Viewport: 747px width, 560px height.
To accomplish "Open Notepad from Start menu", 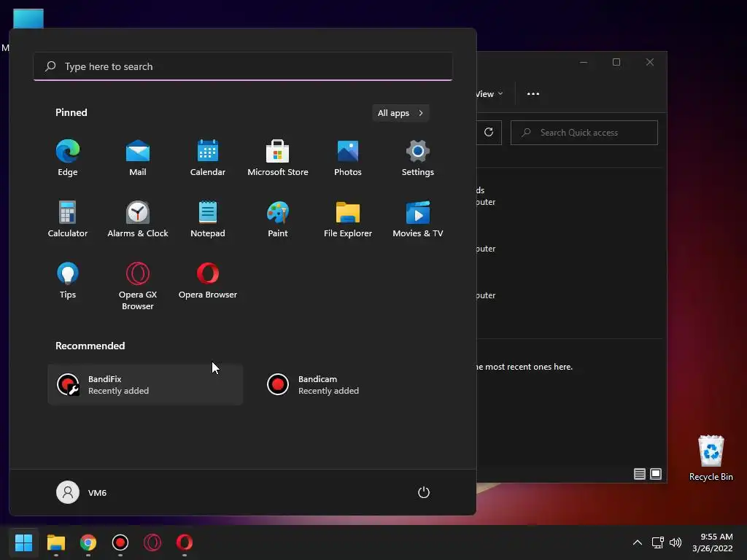I will click(208, 219).
